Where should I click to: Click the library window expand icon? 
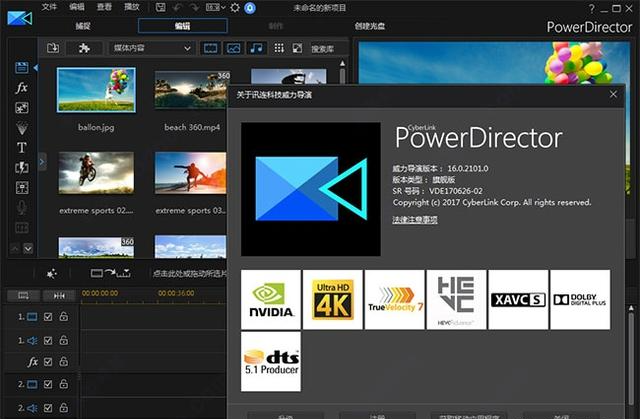[298, 48]
